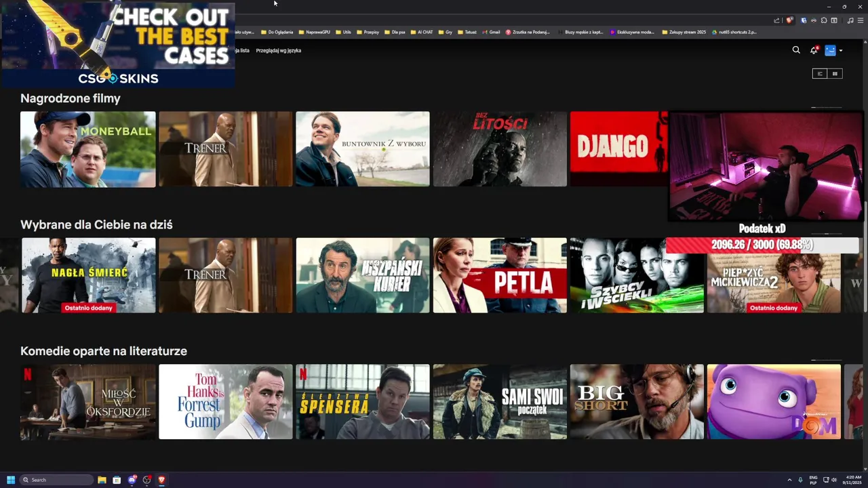Click the incognito-glasses extension icon

coord(814,20)
